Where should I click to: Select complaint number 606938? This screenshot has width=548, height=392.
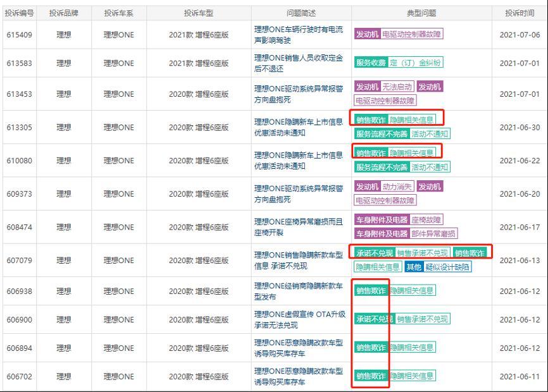19,291
